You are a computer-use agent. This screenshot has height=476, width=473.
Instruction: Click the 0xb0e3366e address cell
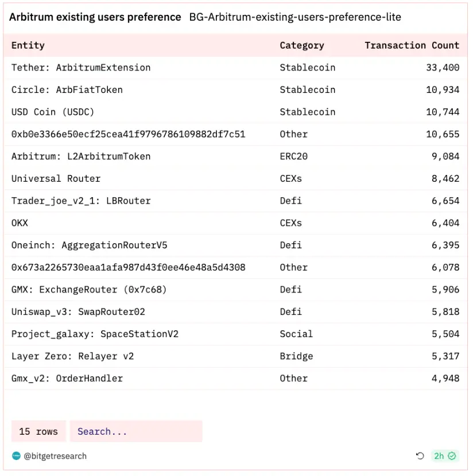click(x=128, y=134)
